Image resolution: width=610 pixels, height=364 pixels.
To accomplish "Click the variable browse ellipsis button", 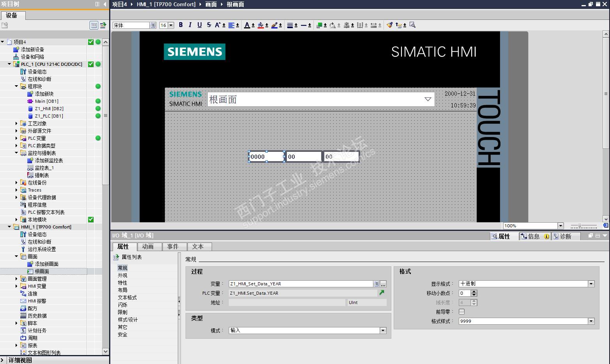I will pyautogui.click(x=383, y=284).
